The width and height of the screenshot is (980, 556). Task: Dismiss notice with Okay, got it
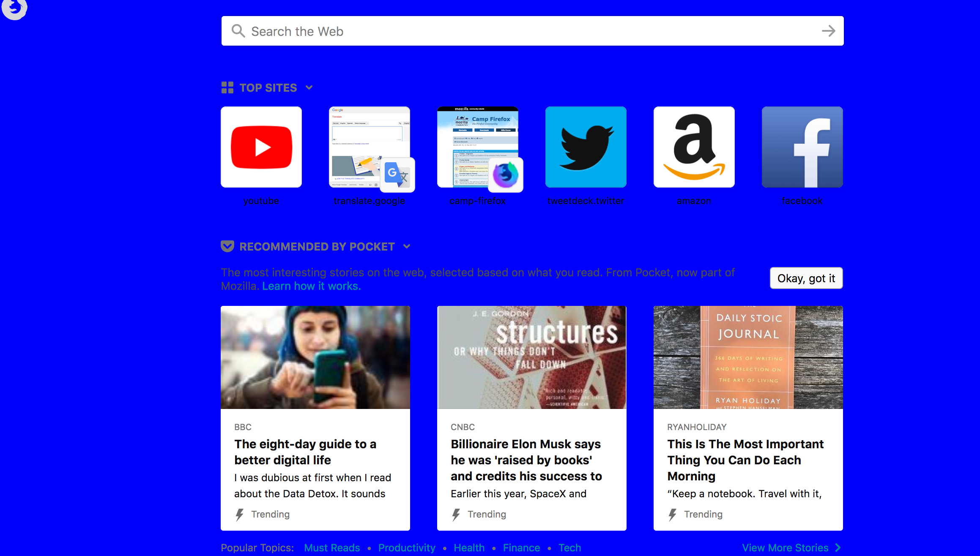(806, 278)
